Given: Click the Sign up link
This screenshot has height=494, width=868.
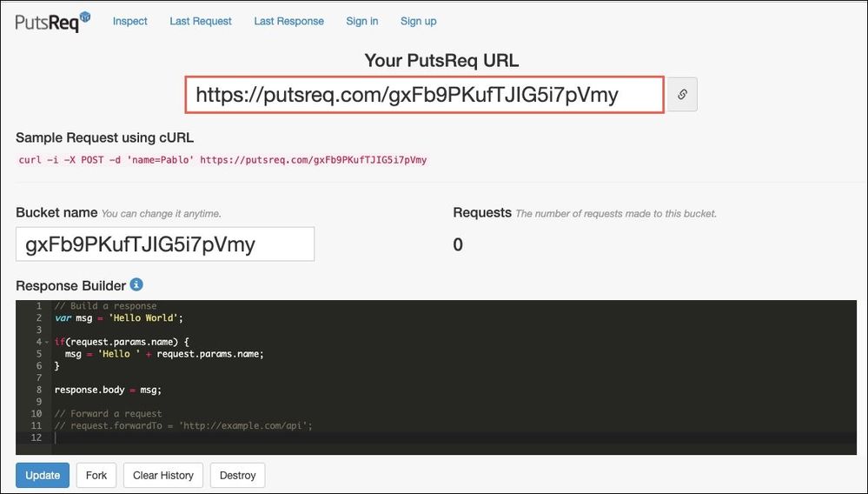Looking at the screenshot, I should coord(418,21).
